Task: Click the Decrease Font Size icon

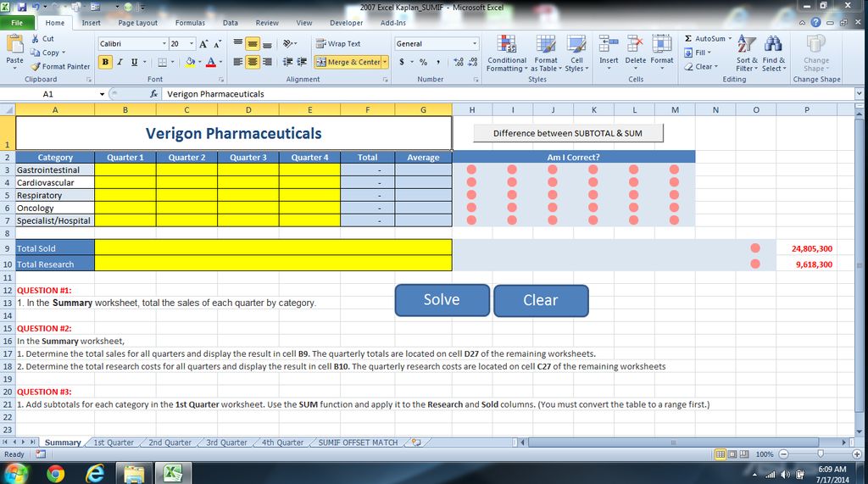Action: click(x=217, y=44)
